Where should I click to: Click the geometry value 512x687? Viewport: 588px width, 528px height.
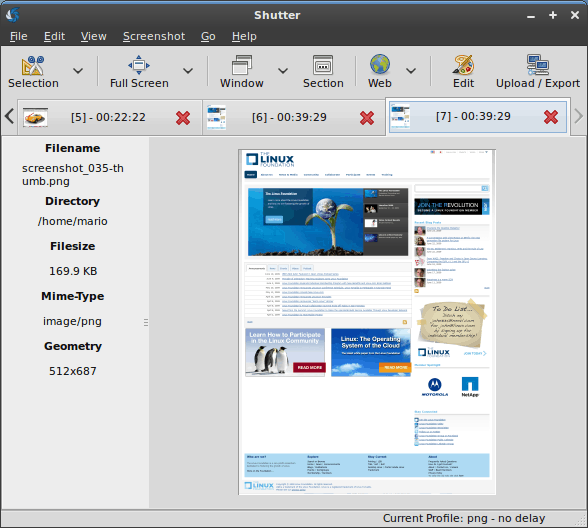pos(73,371)
